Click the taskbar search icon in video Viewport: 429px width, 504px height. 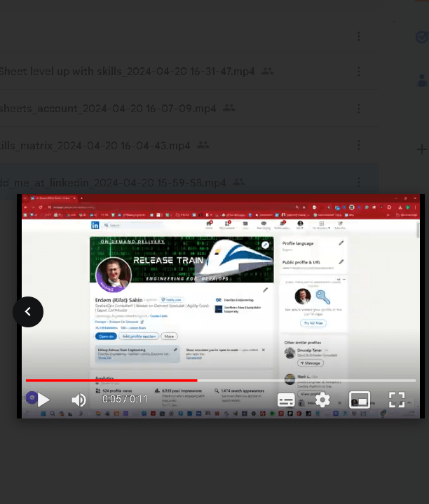[x=53, y=414]
